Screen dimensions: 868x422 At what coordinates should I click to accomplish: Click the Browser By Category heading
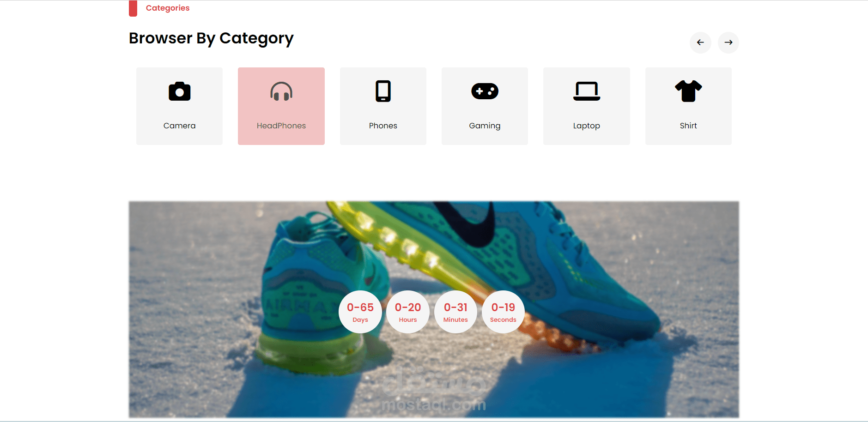pyautogui.click(x=211, y=38)
